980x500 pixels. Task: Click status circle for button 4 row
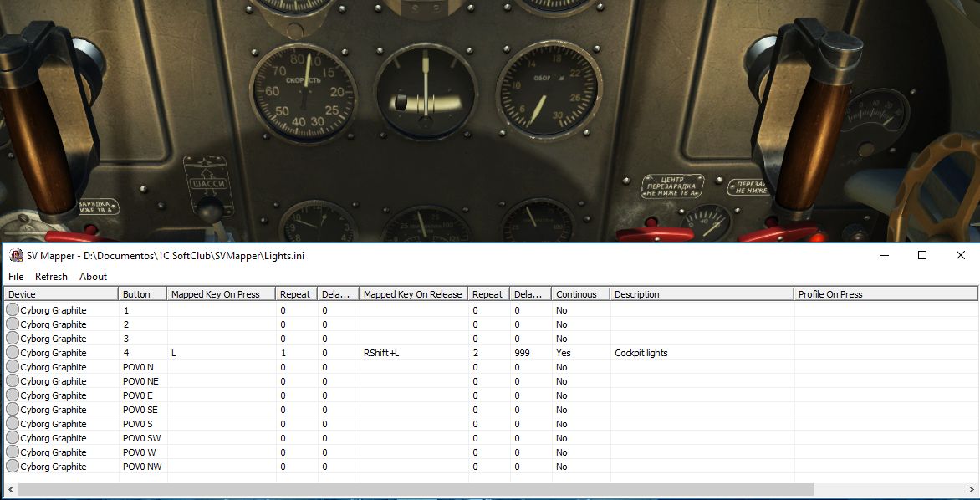pyautogui.click(x=13, y=353)
